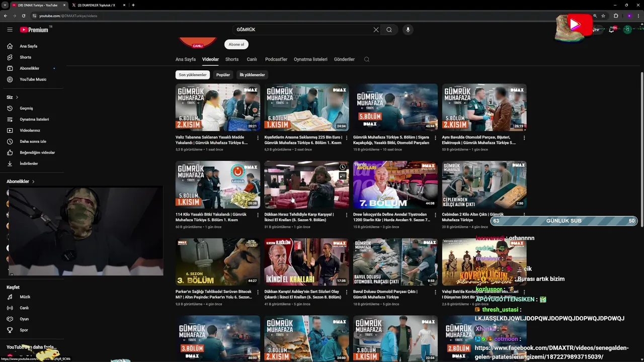Click the Abone ol subscribe button
This screenshot has height=362, width=644.
pos(236,44)
